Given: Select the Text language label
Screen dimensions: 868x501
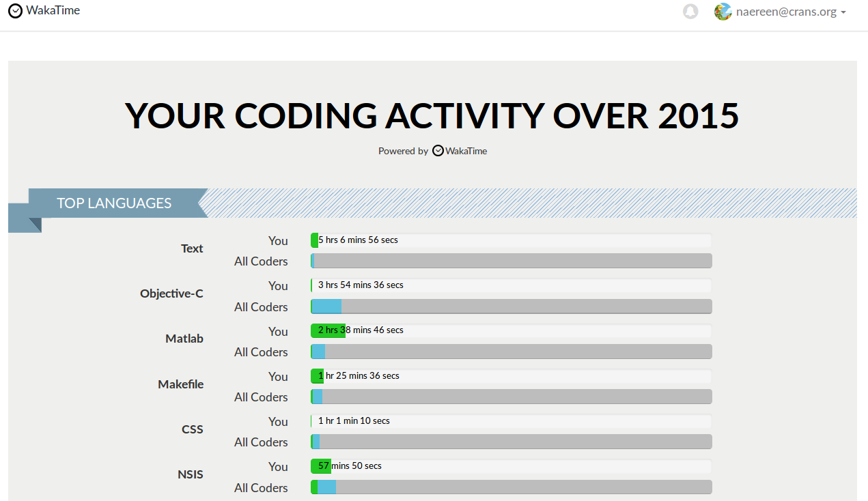Looking at the screenshot, I should (192, 248).
